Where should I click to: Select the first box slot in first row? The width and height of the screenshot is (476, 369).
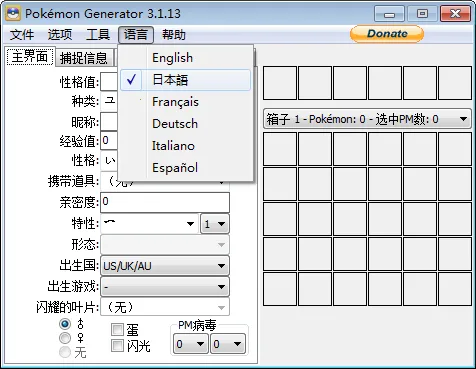tap(280, 149)
